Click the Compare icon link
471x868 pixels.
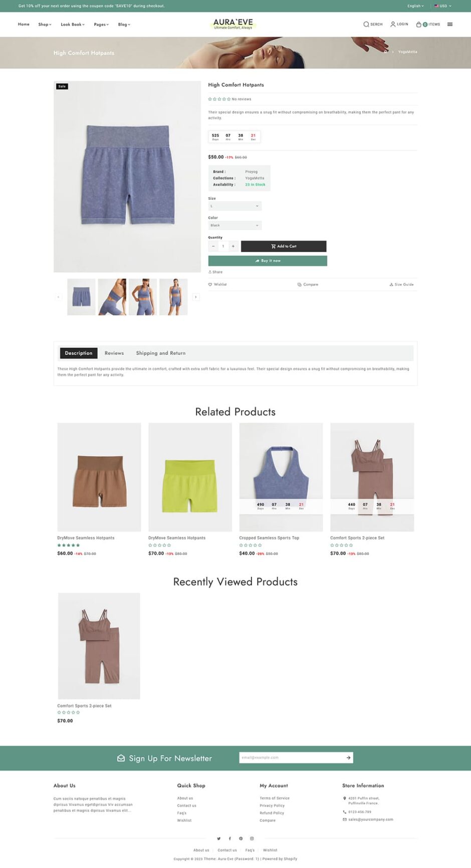[x=300, y=284]
